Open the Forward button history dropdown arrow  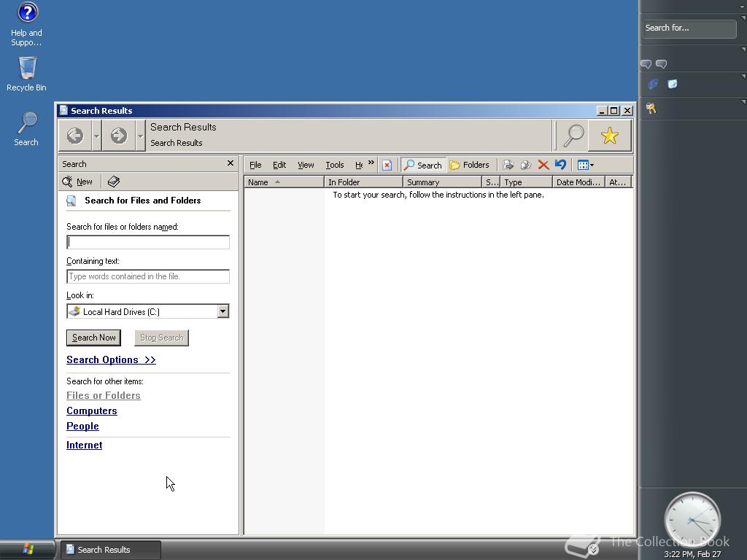click(x=140, y=136)
